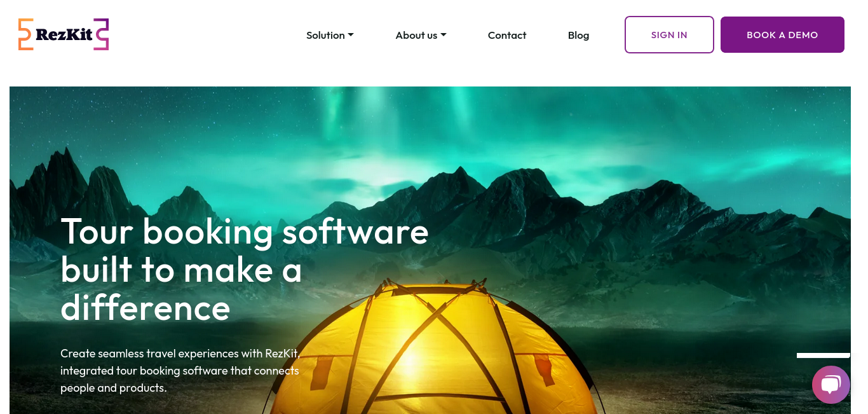Image resolution: width=868 pixels, height=414 pixels.
Task: Open the Blog link
Action: (578, 35)
